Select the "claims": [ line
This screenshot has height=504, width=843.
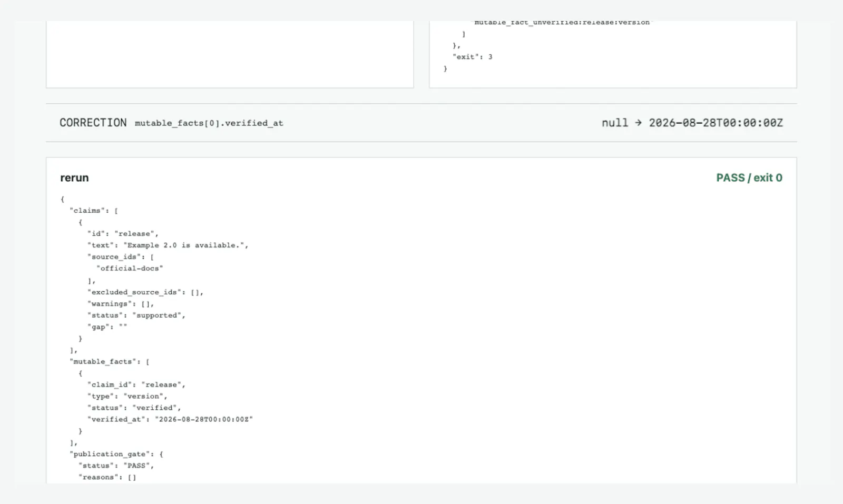(94, 211)
